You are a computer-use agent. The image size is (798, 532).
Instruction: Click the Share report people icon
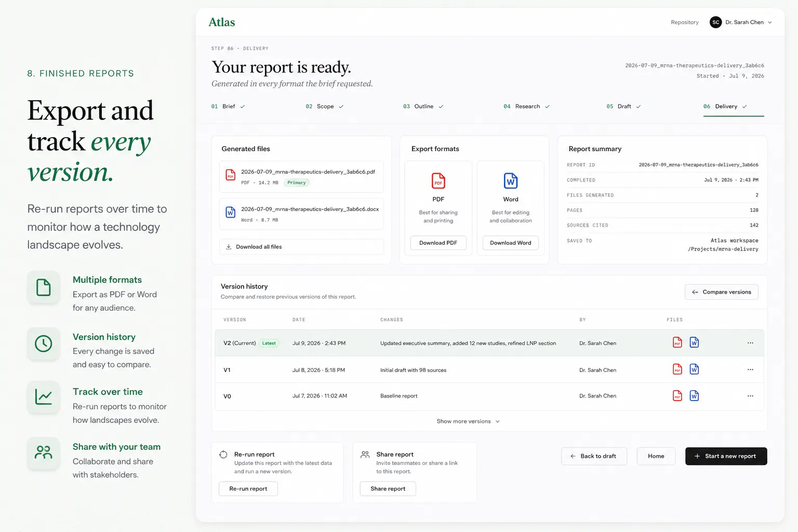click(365, 455)
